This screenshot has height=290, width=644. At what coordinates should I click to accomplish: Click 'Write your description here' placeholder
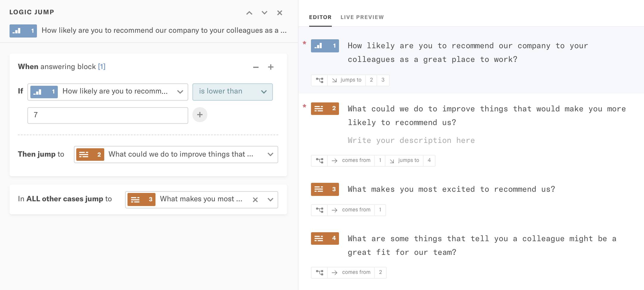click(x=411, y=141)
